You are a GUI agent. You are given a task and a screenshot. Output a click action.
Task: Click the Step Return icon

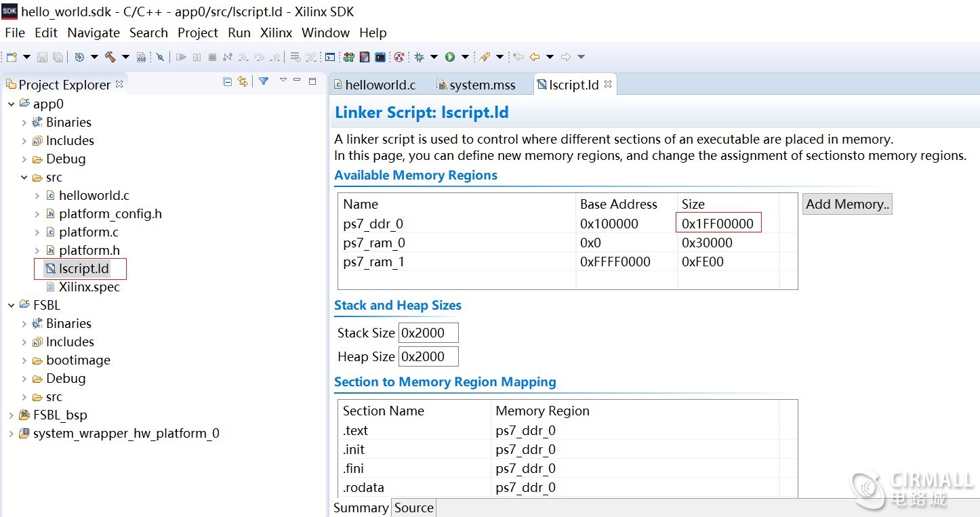coord(275,57)
